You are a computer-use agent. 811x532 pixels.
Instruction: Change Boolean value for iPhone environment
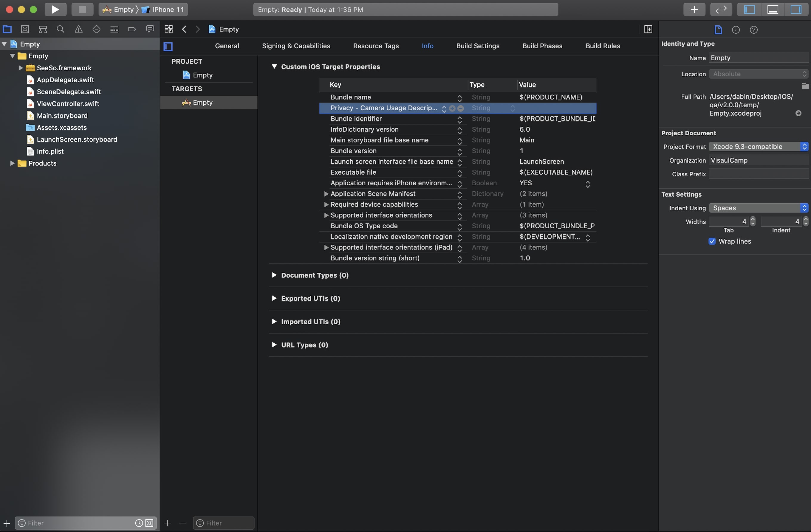[588, 184]
